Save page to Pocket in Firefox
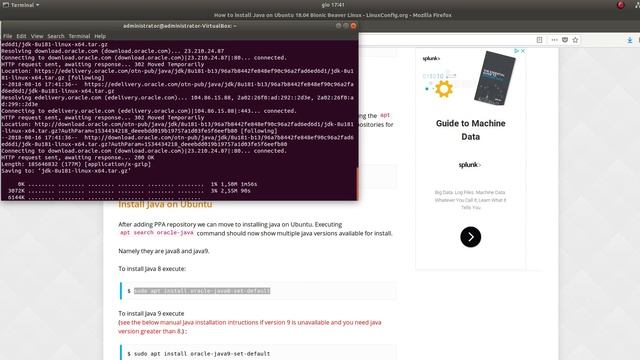This screenshot has width=640, height=360. pos(565,40)
